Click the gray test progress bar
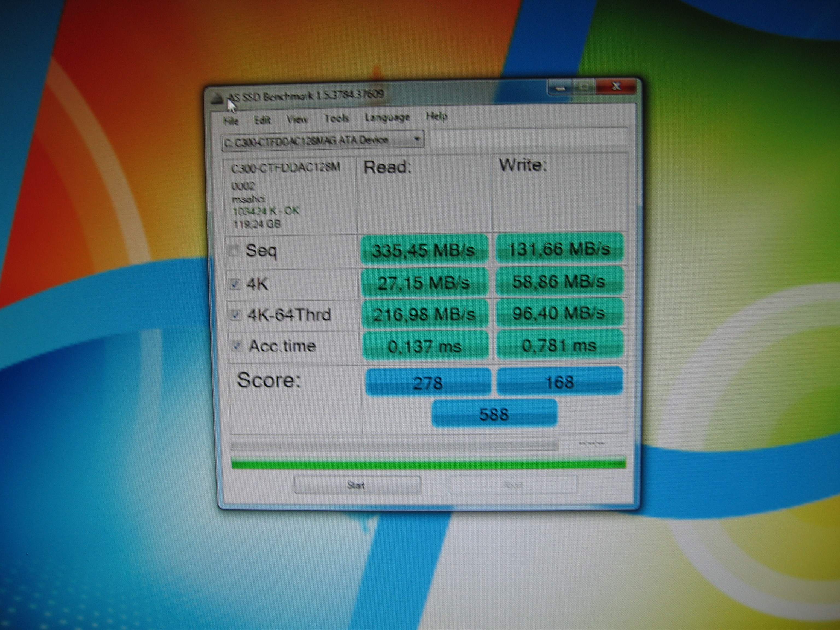840x630 pixels. pyautogui.click(x=394, y=444)
